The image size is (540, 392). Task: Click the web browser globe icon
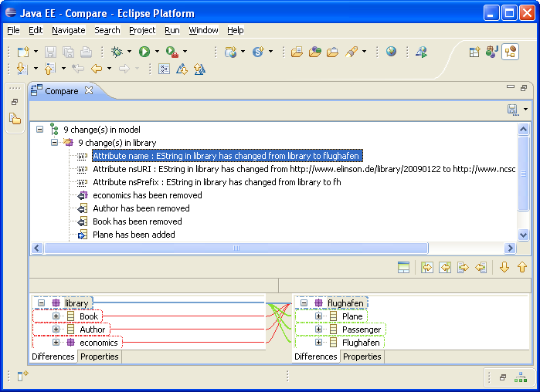[x=391, y=52]
